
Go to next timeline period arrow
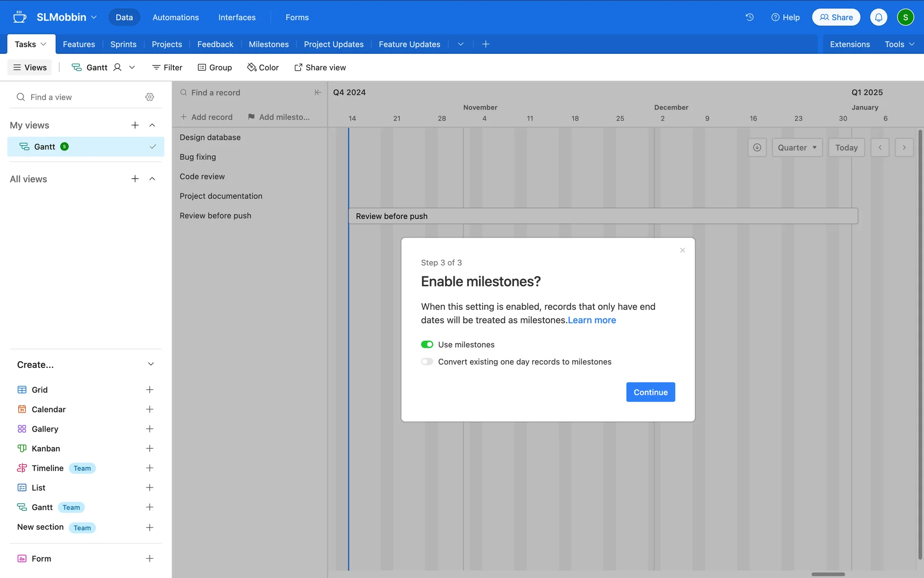pyautogui.click(x=904, y=147)
